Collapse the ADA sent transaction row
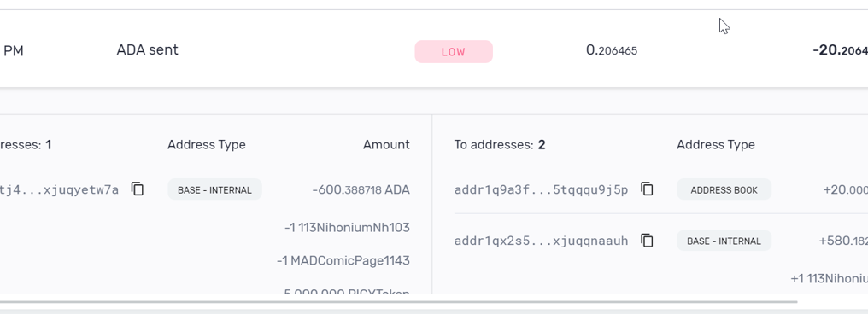 point(434,50)
